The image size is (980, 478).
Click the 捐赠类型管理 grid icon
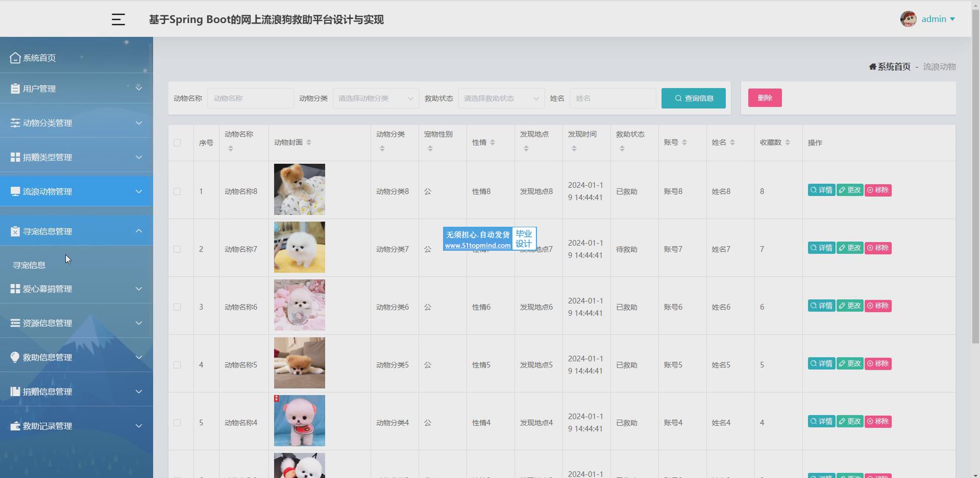click(15, 157)
